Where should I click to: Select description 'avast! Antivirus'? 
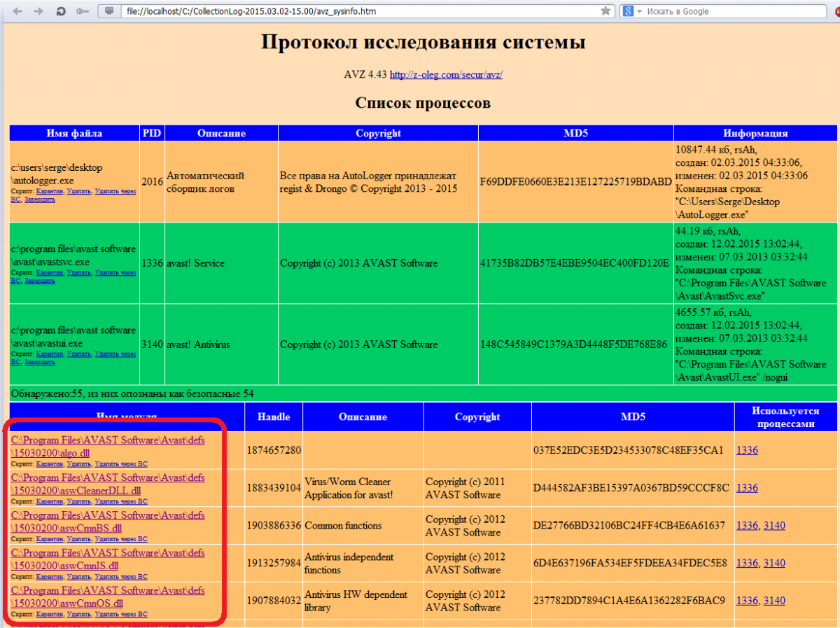pyautogui.click(x=198, y=344)
